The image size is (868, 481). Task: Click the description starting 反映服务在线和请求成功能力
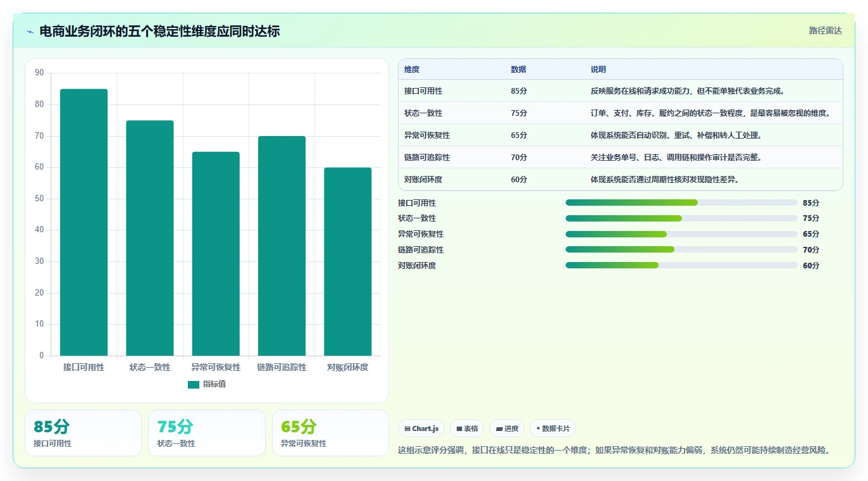[x=688, y=91]
